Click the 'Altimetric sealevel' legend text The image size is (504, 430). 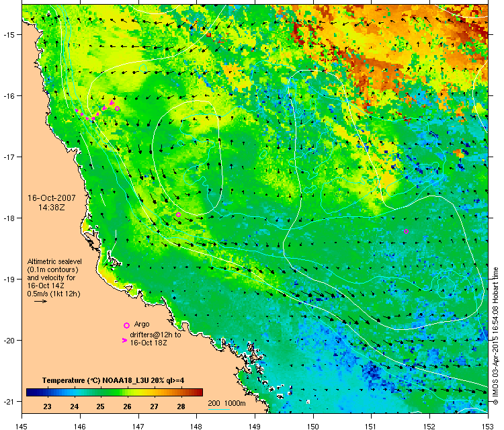coord(54,261)
